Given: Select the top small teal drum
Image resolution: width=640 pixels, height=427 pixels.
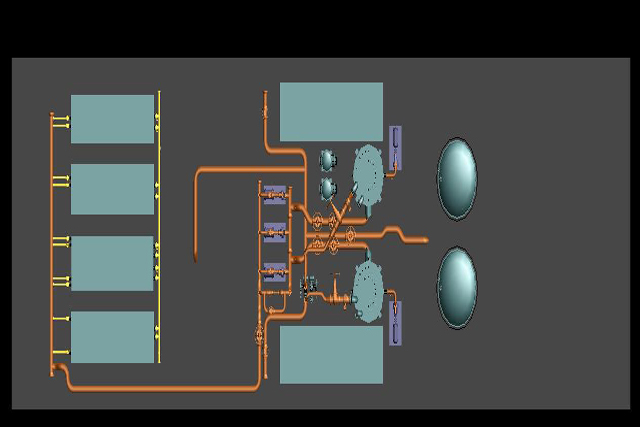Looking at the screenshot, I should pyautogui.click(x=327, y=160).
